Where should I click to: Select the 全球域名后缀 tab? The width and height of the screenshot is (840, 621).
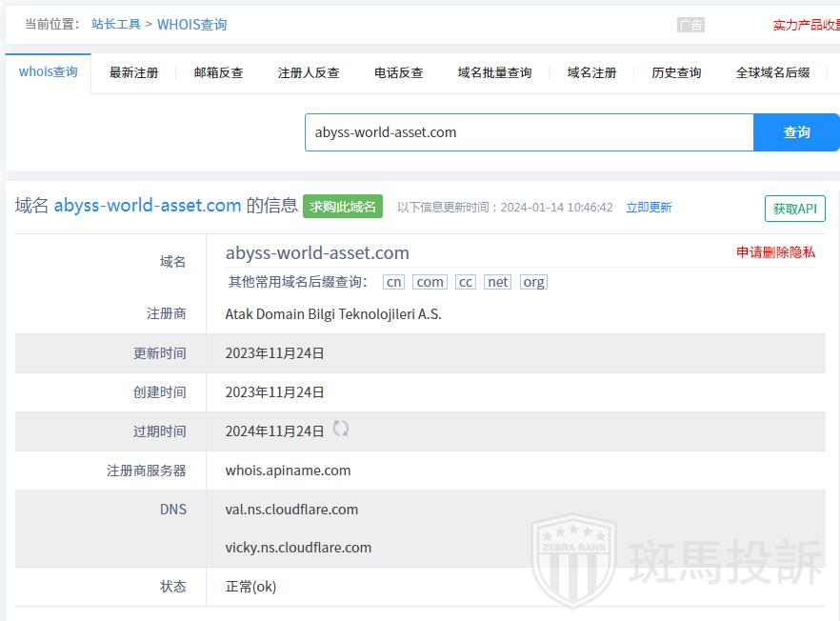773,72
